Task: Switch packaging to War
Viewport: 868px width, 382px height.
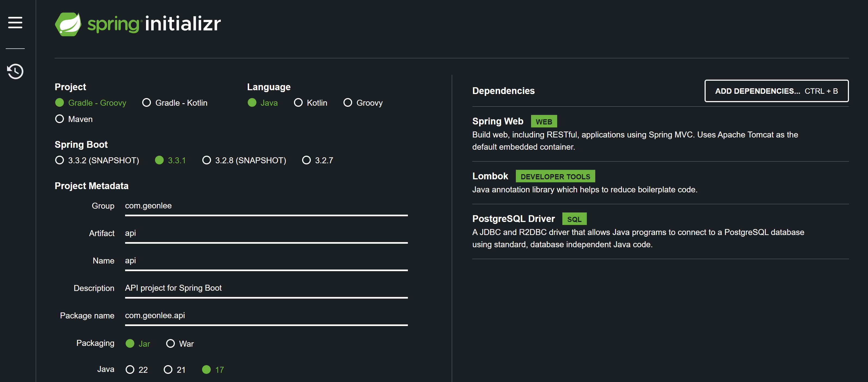Action: (x=170, y=344)
